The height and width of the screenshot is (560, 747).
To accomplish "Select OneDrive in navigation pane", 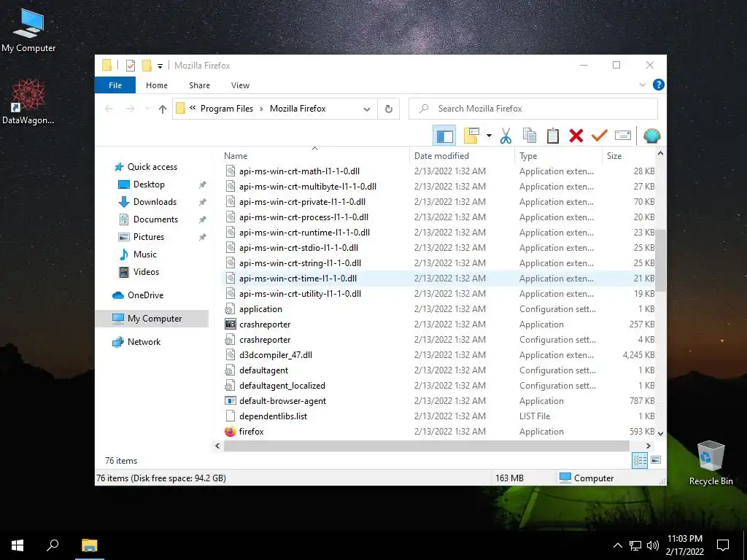I will point(145,295).
